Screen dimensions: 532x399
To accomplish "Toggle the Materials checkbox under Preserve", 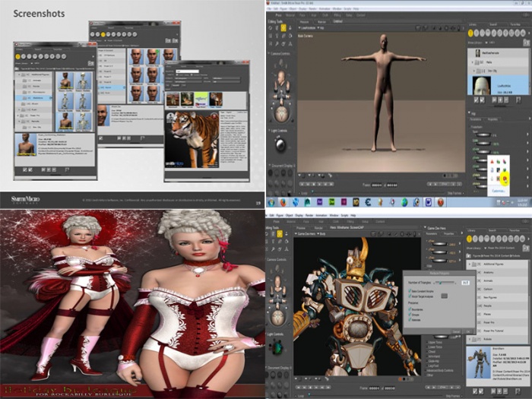I will click(x=411, y=321).
